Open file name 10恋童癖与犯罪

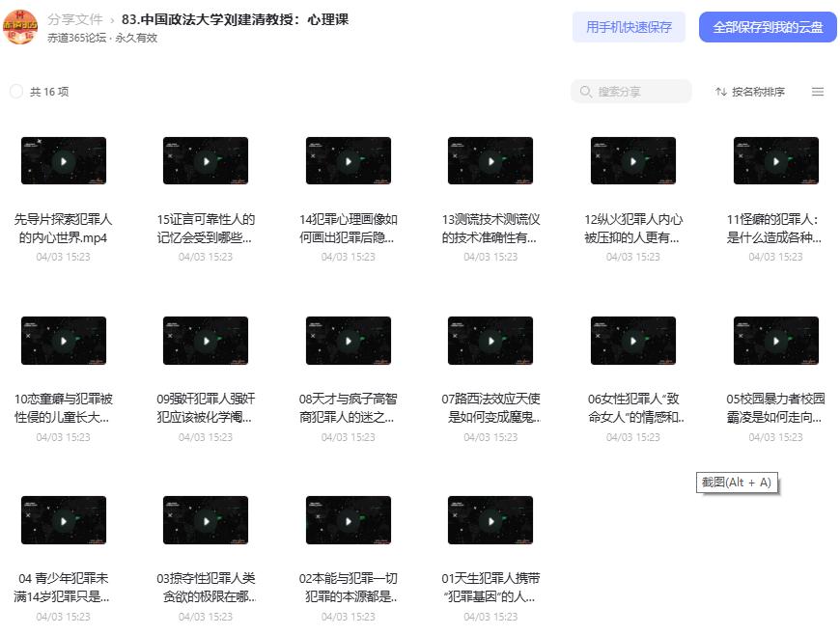(63, 408)
